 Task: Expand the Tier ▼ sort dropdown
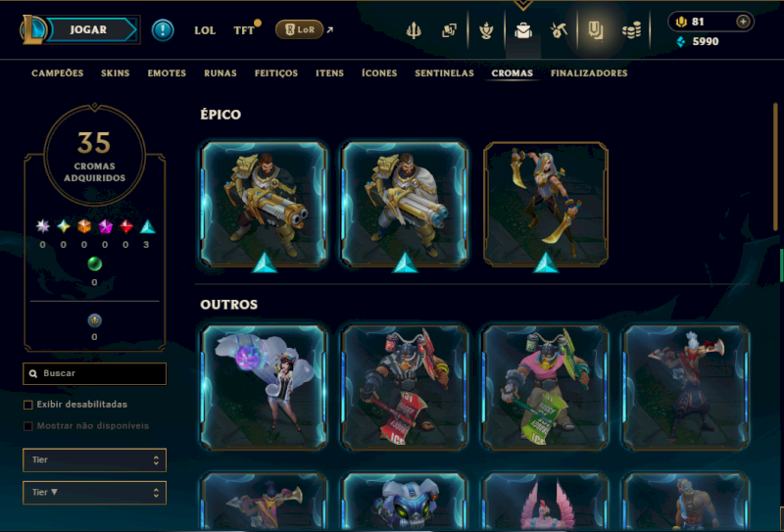pyautogui.click(x=94, y=493)
